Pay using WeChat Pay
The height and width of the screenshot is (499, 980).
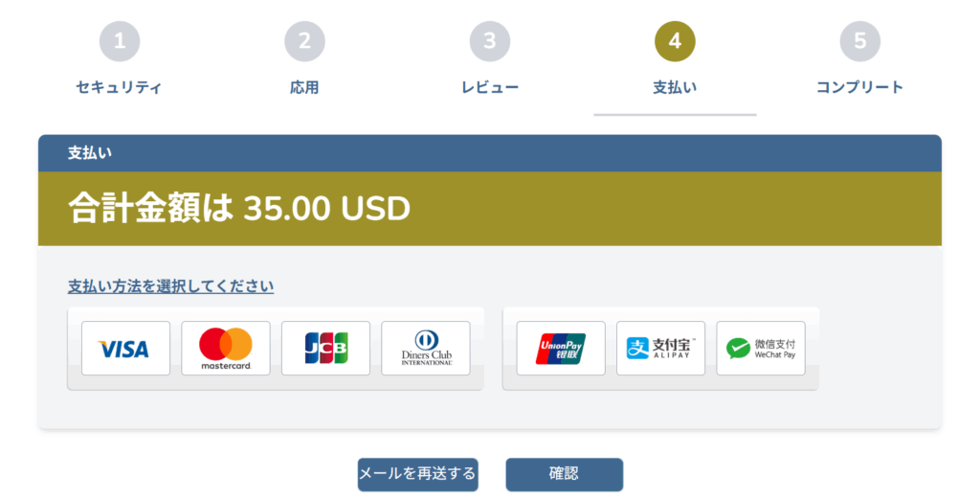761,349
